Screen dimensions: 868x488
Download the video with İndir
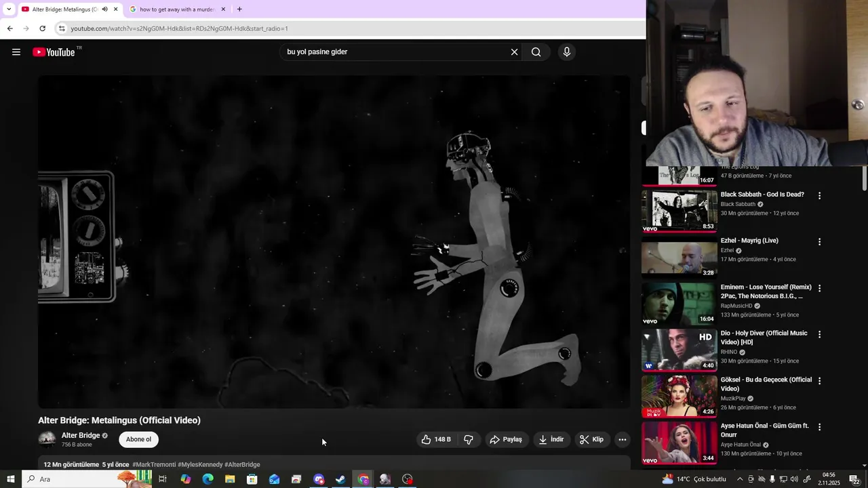[551, 439]
